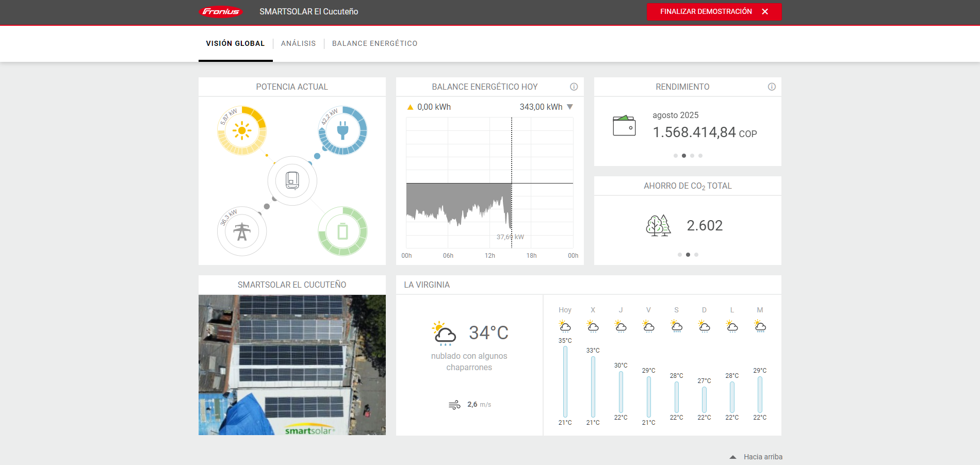The image size is (980, 465).
Task: Click the power grid pylon icon
Action: 241,231
